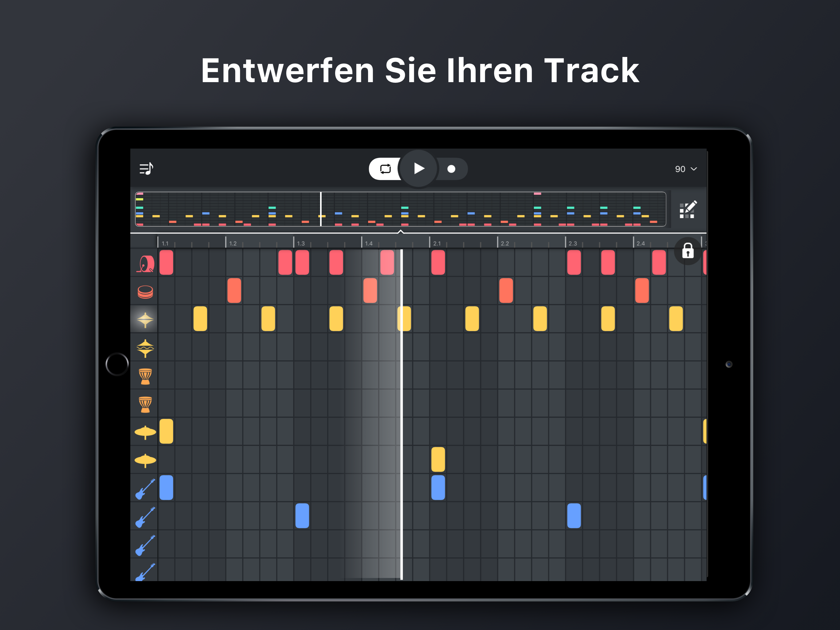The width and height of the screenshot is (840, 630).
Task: Select the open hi-hat instrument icon
Action: (145, 348)
